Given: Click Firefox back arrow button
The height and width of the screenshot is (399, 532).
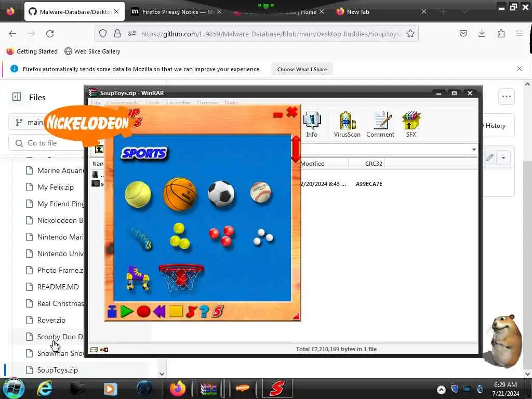Looking at the screenshot, I should [x=12, y=34].
